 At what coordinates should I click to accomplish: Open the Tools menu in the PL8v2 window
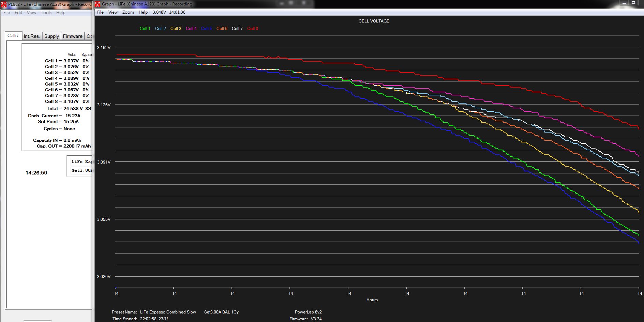[x=46, y=13]
